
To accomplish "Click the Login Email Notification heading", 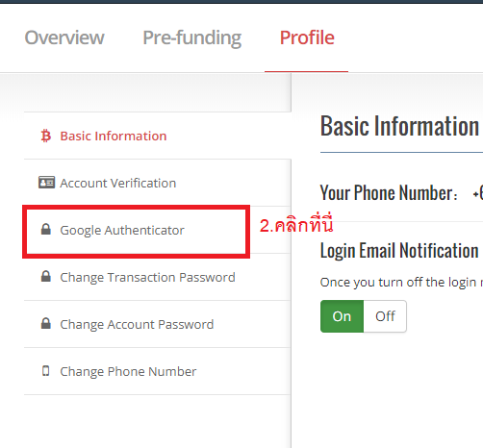I will tap(399, 251).
